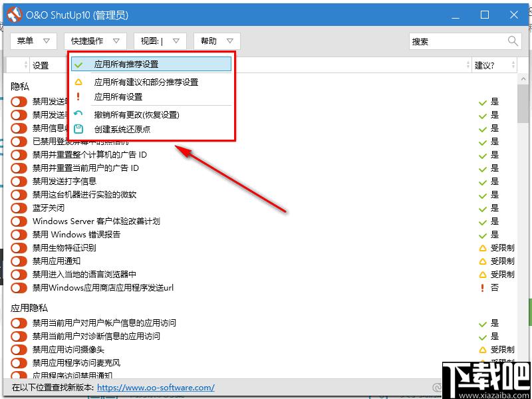The height and width of the screenshot is (399, 532).
Task: Click the sort arrows icon right of 建议? header
Action: tap(513, 65)
